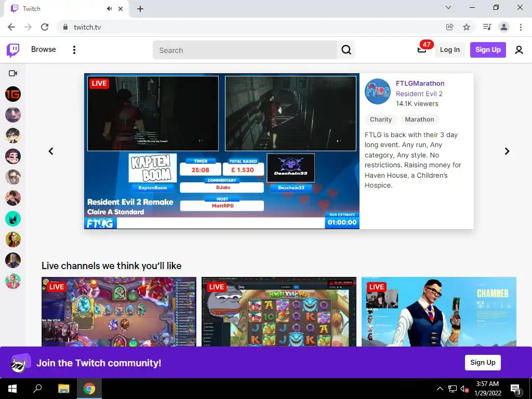Open the dark-haired red background sidebar channel
The height and width of the screenshot is (399, 532).
tap(13, 198)
